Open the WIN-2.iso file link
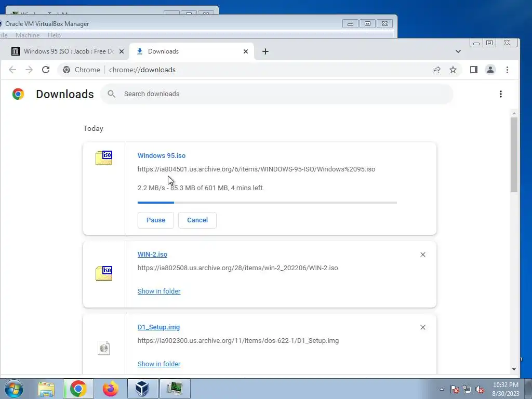The height and width of the screenshot is (399, 532). point(152,255)
